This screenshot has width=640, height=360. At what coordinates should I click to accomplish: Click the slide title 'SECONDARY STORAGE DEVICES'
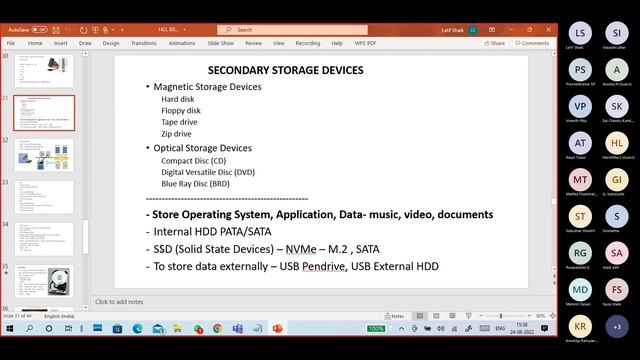[285, 70]
